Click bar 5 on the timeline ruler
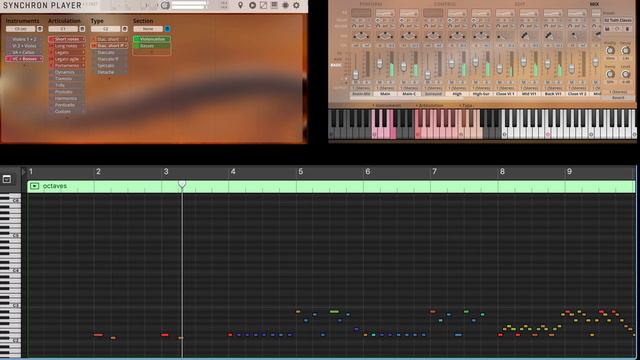The height and width of the screenshot is (360, 640). 300,172
